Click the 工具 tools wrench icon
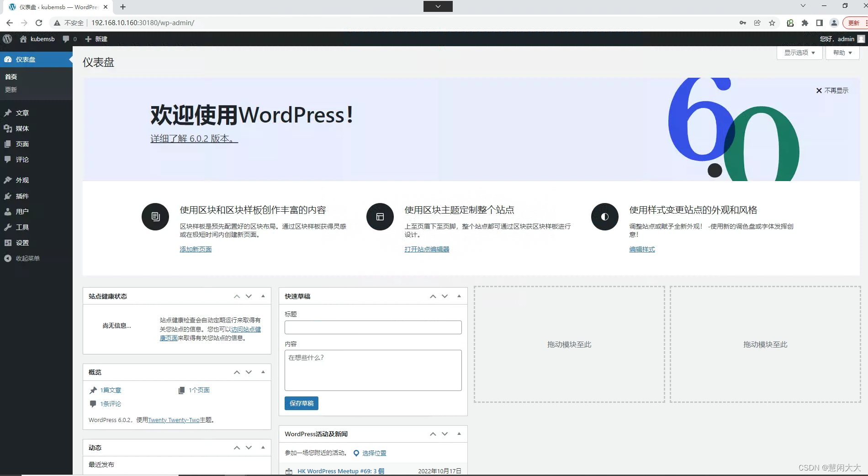 8,227
